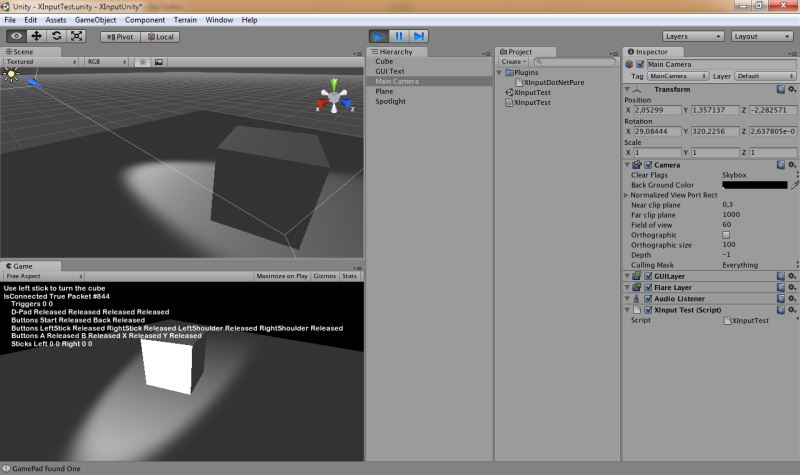Click the Main Camera name field

pos(721,64)
